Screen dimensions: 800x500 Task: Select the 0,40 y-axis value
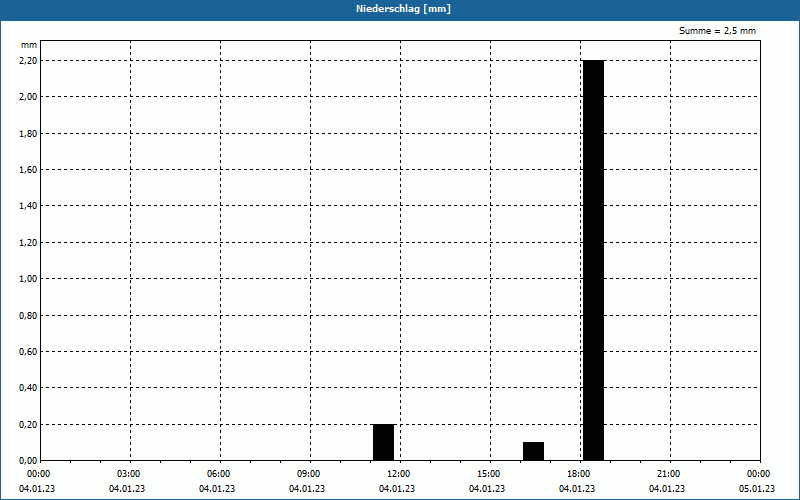28,388
